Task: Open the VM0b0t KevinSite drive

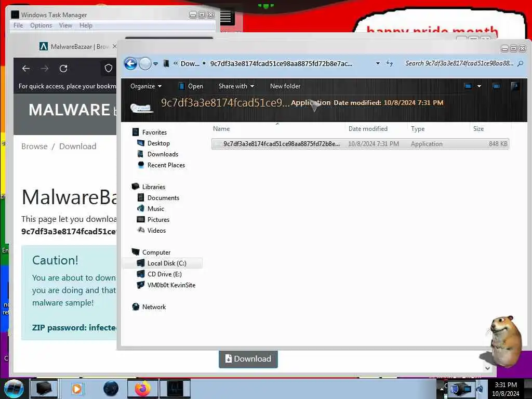Action: (x=166, y=285)
